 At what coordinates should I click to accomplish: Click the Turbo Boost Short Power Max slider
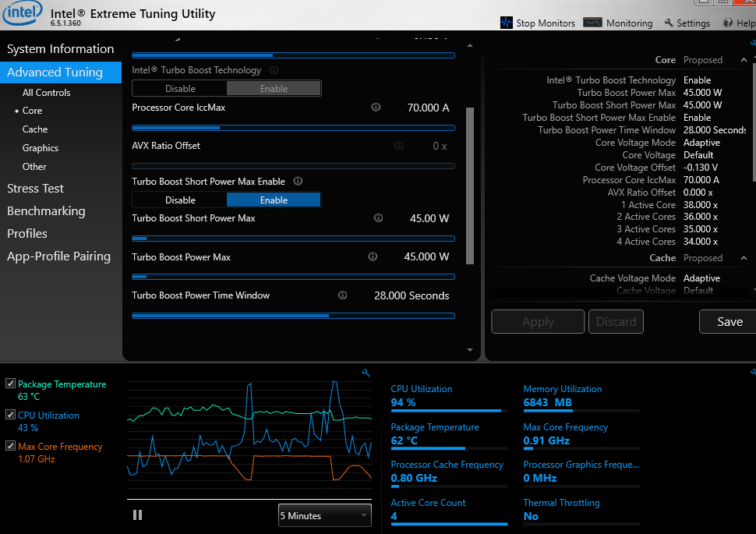pos(293,239)
